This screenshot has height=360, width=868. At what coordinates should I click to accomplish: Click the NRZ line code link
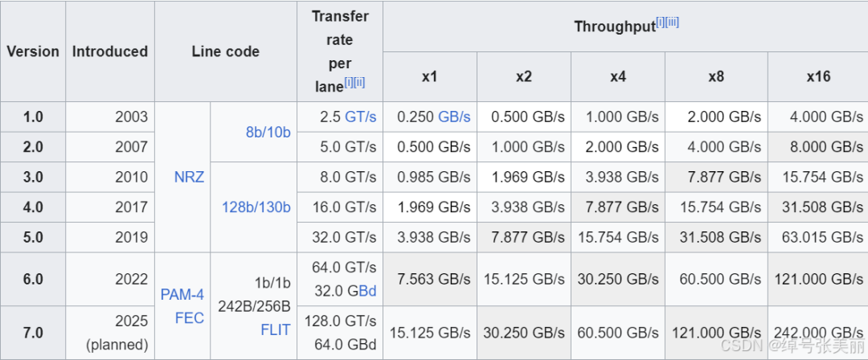(x=189, y=177)
